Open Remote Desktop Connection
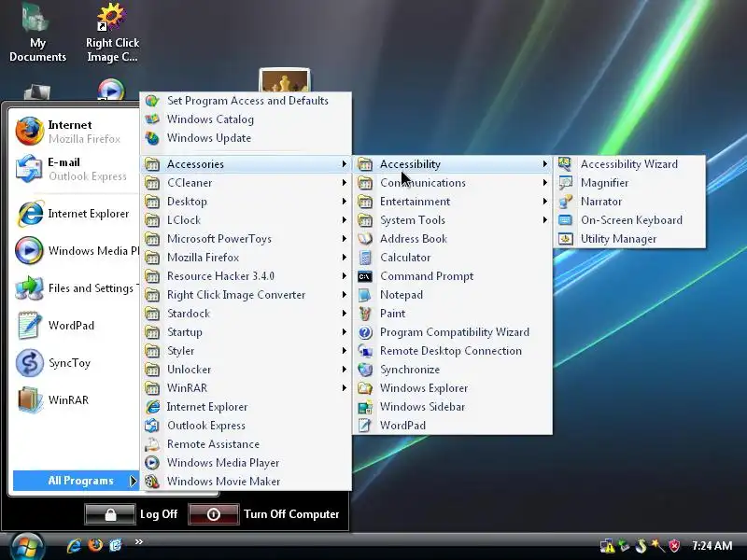 click(x=452, y=351)
